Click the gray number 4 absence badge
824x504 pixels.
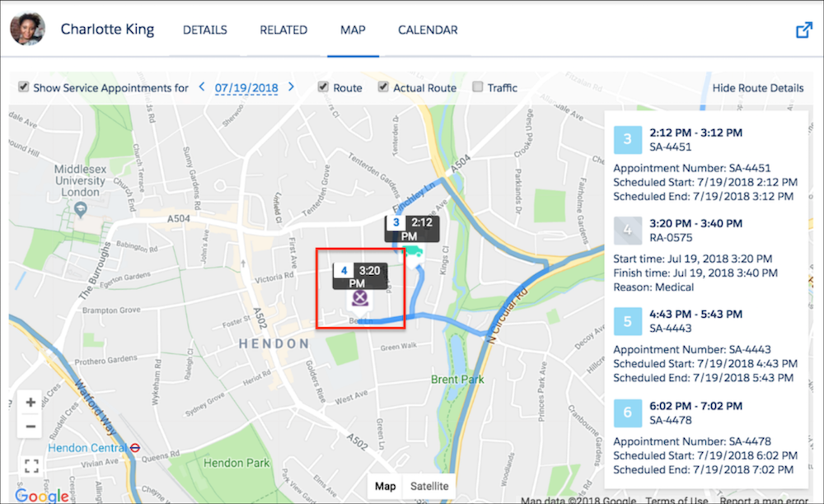[x=627, y=231]
